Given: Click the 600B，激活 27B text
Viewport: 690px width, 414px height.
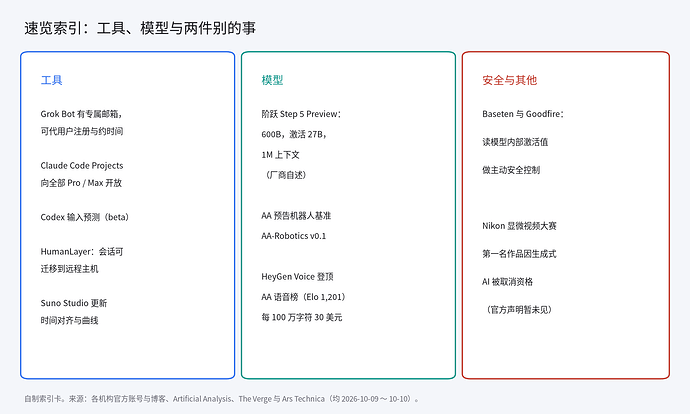Looking at the screenshot, I should (x=294, y=134).
